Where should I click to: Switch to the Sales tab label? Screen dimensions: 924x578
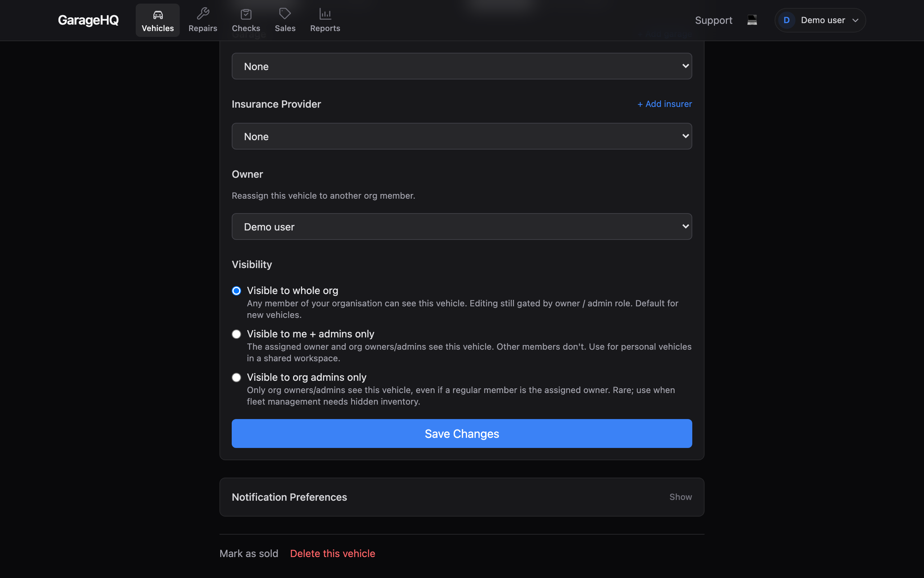point(285,28)
